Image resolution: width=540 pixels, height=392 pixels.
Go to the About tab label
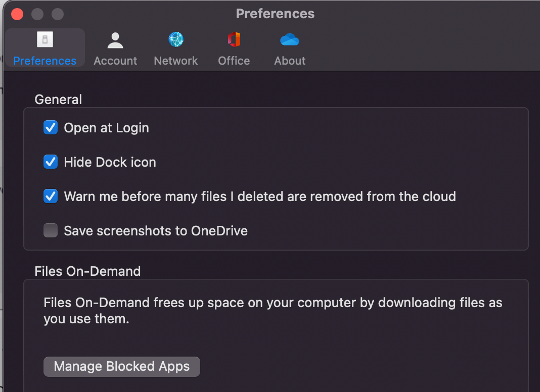pos(290,61)
